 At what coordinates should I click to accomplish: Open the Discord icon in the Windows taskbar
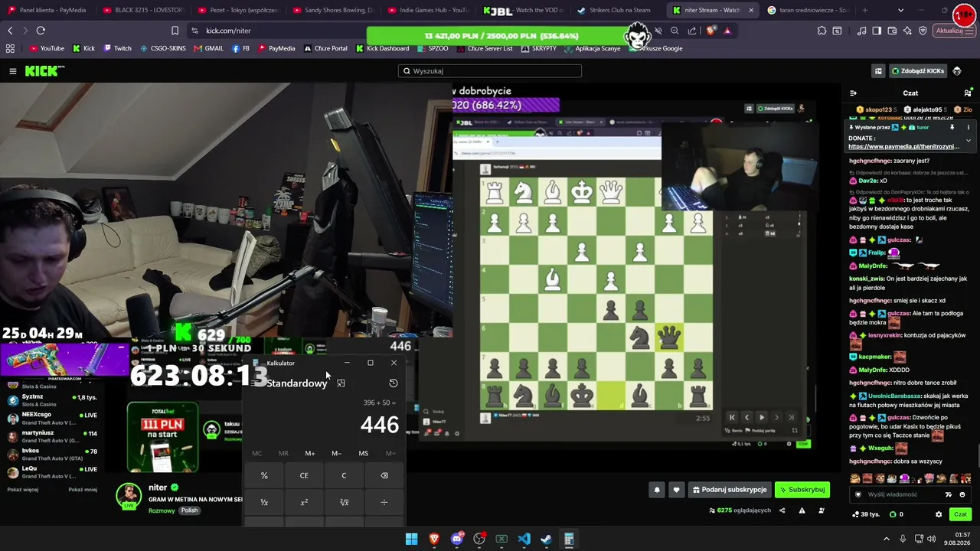pyautogui.click(x=457, y=540)
